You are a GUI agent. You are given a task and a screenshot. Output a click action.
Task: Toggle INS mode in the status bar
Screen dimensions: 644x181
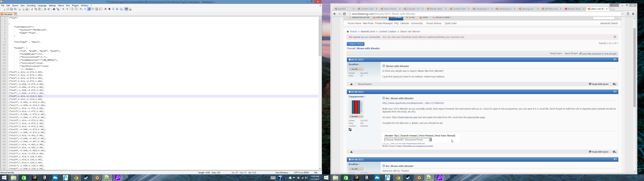(316, 172)
